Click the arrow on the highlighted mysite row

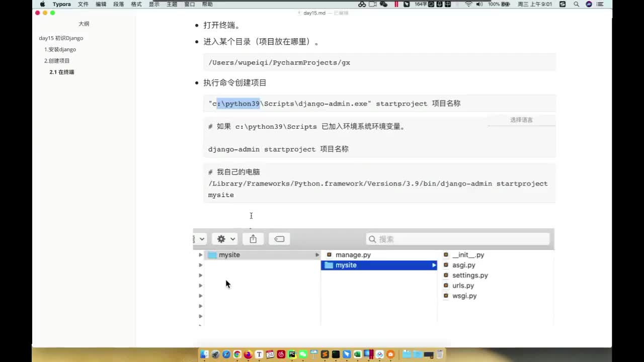434,265
